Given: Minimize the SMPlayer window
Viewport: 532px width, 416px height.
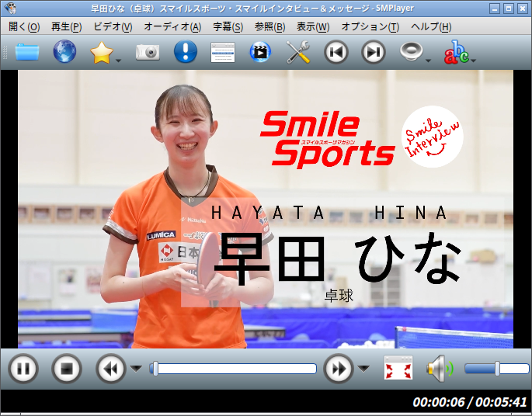Looking at the screenshot, I should click(x=495, y=9).
